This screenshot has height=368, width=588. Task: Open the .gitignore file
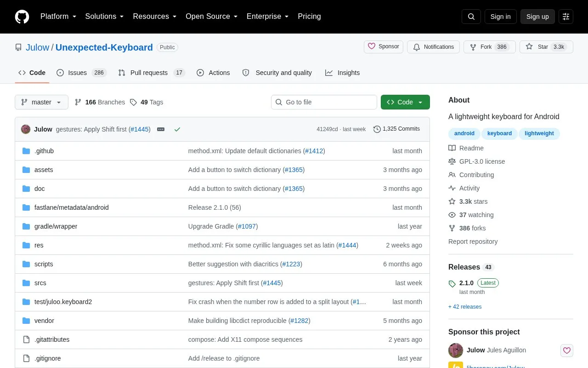pyautogui.click(x=48, y=358)
